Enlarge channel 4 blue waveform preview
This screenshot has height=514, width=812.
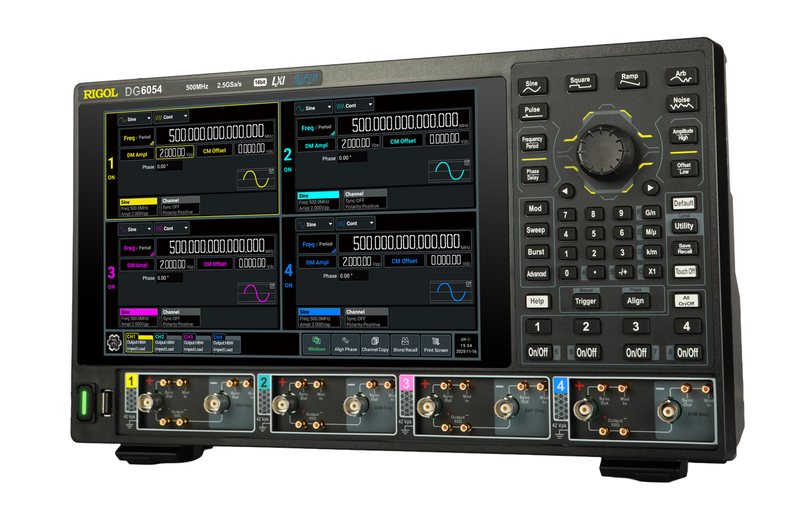coord(451,292)
